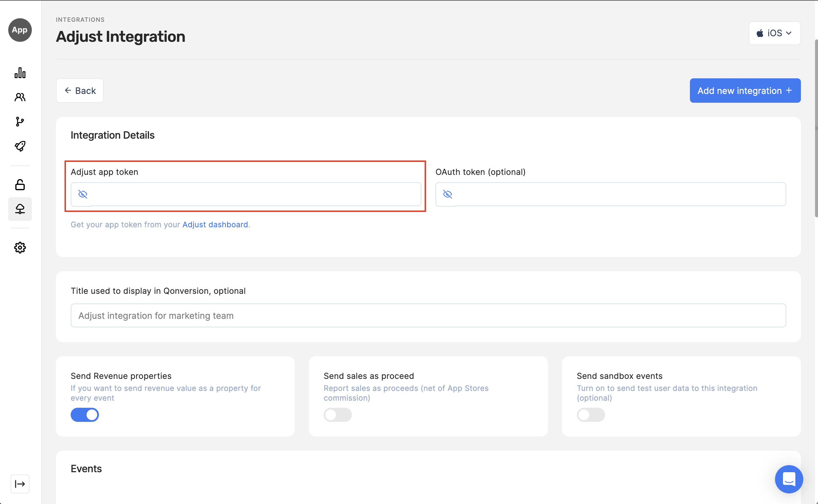Open the analytics bar chart sidebar icon
The height and width of the screenshot is (504, 818).
[20, 73]
